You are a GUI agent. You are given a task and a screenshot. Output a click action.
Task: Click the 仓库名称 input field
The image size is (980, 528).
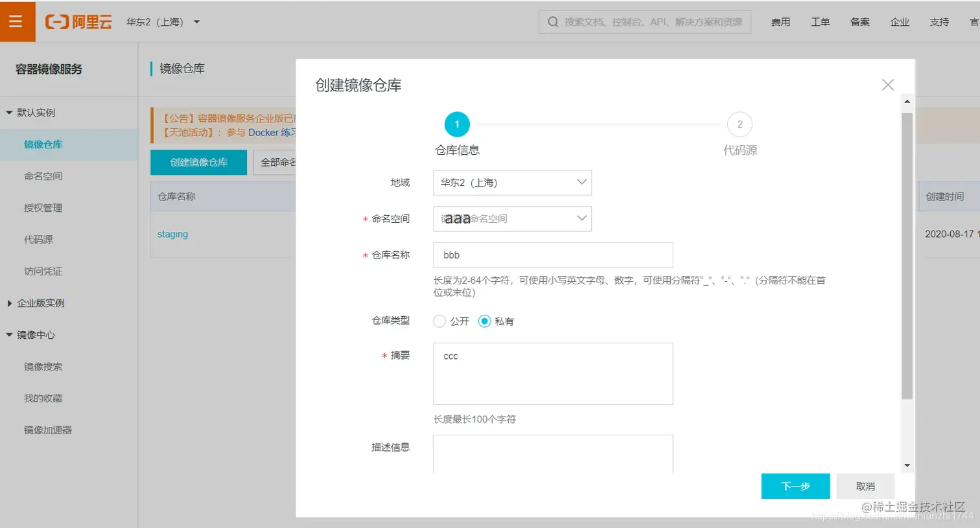(553, 255)
